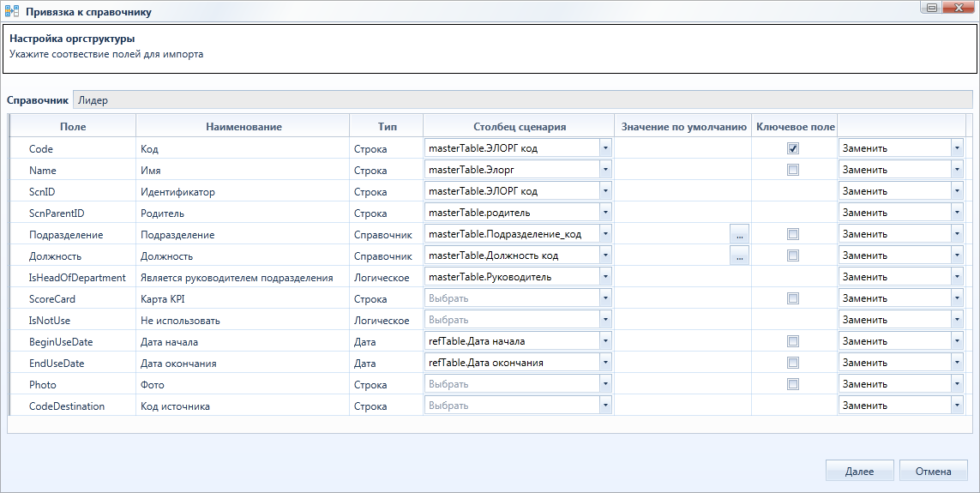Viewport: 980px width, 493px height.
Task: Open Заменить dropdown in Должность row
Action: 957,256
